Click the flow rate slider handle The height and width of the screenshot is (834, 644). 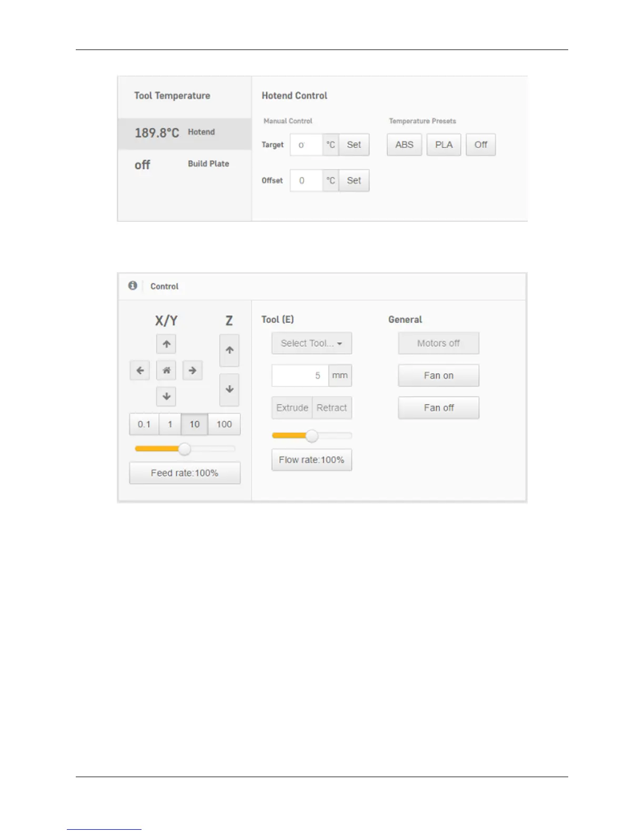coord(312,436)
